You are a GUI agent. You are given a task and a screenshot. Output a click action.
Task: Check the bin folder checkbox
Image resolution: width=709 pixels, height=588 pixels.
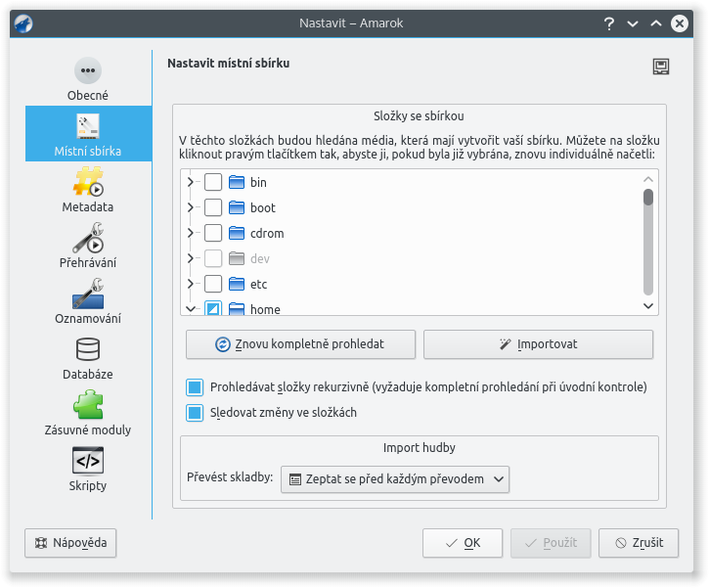pos(213,182)
